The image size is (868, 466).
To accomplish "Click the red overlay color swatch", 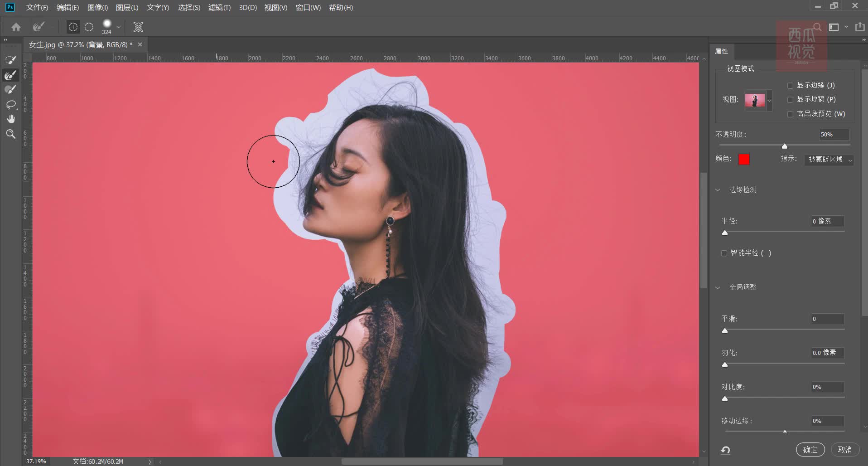I will (744, 159).
